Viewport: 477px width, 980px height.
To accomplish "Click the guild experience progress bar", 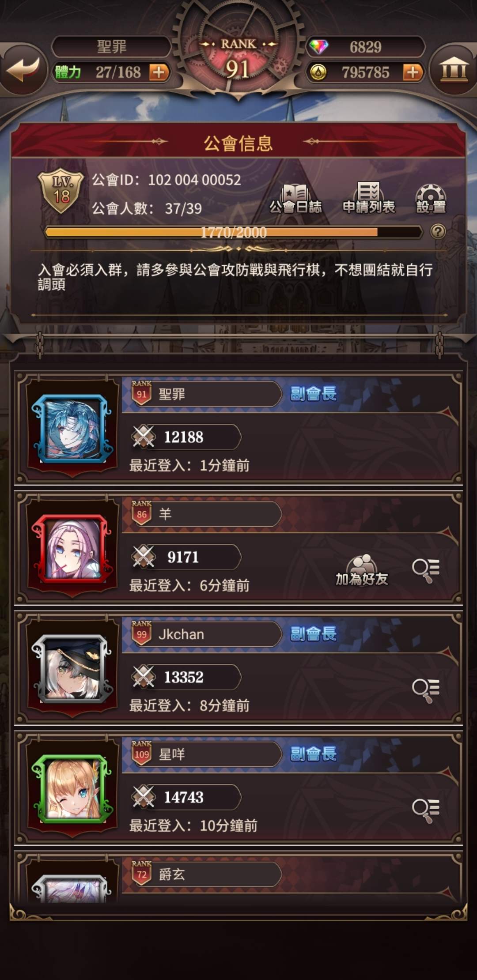I will (x=234, y=232).
